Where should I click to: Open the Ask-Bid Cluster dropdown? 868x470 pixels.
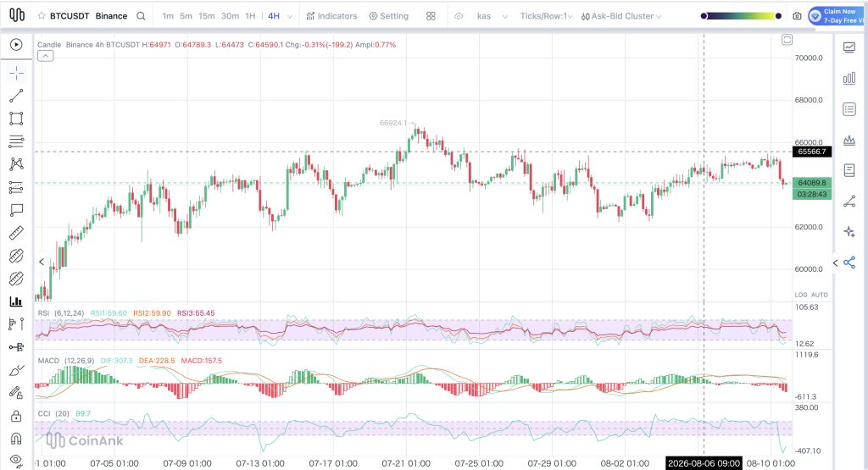pos(621,16)
